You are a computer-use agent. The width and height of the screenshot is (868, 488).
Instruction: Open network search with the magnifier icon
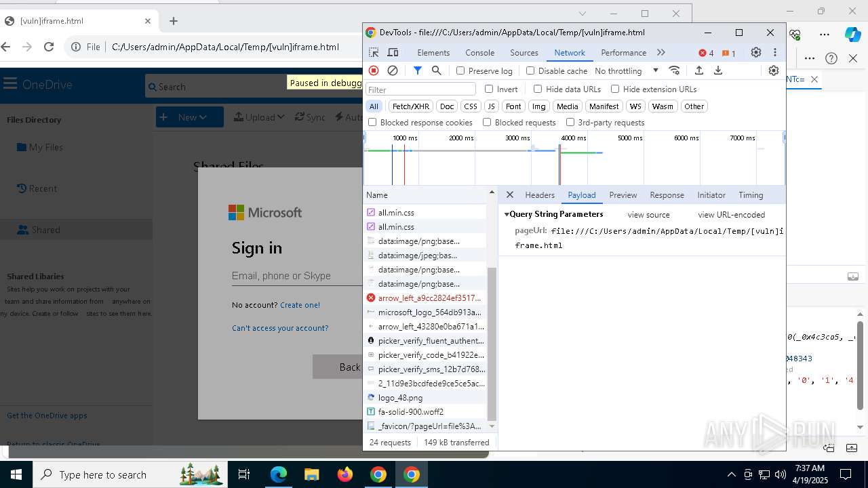pyautogui.click(x=437, y=70)
